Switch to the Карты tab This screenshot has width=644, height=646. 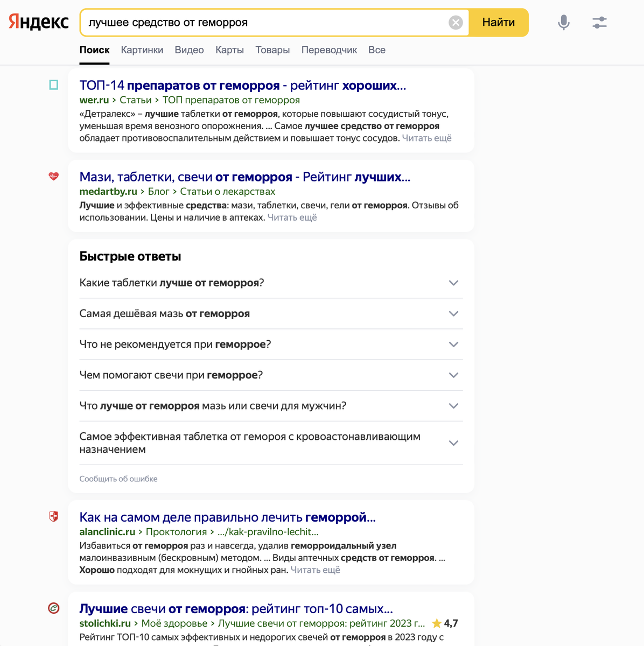pos(229,50)
